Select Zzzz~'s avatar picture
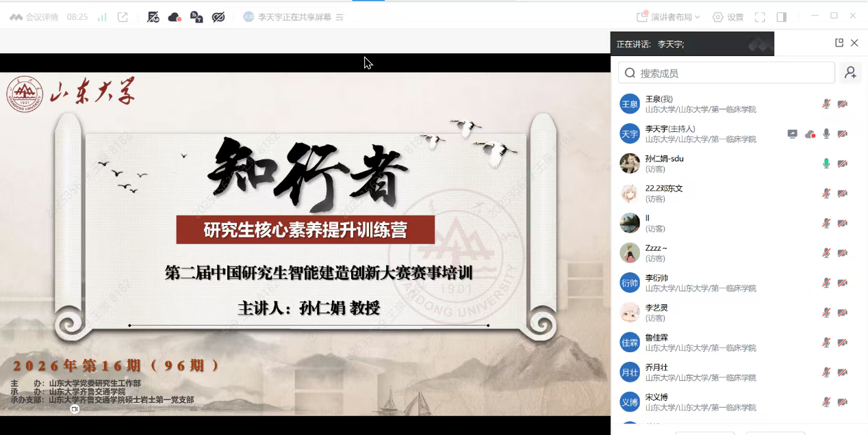The image size is (868, 435). 630,253
